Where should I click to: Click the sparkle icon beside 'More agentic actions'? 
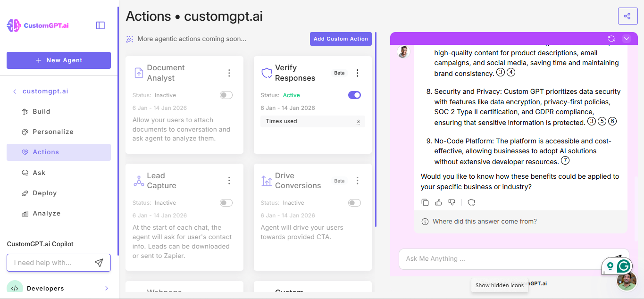point(130,39)
